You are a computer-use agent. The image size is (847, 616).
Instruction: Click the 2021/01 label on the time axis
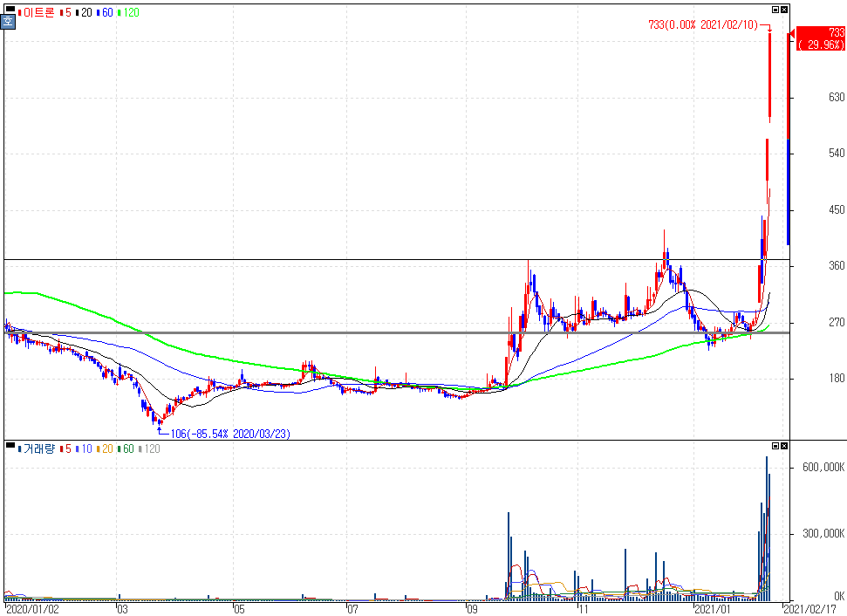(x=713, y=610)
